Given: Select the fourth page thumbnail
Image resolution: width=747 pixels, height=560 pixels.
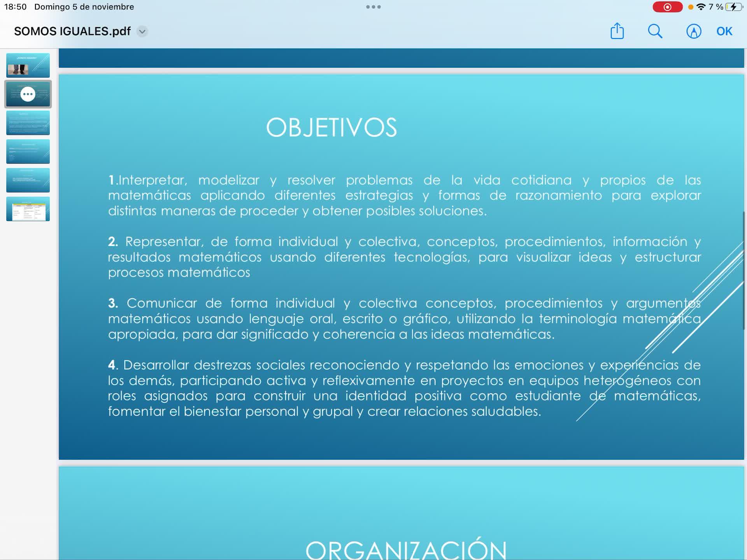Looking at the screenshot, I should point(28,152).
